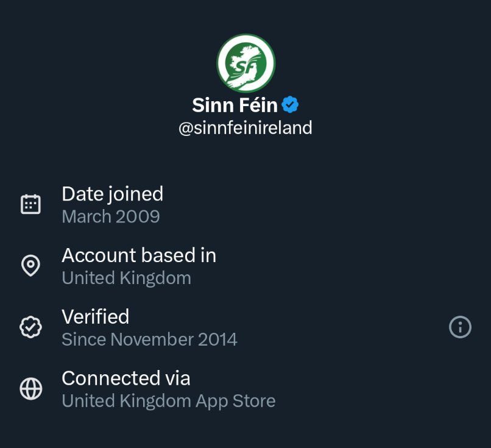Click the globe icon for Connected via
Screen dimensions: 491x448
pos(30,389)
